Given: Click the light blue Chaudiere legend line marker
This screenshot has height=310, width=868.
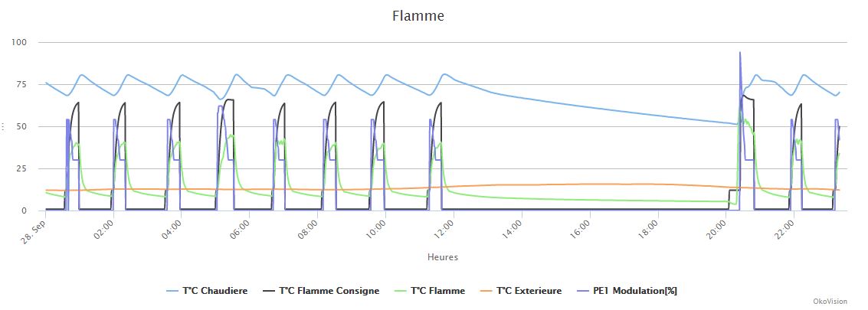Looking at the screenshot, I should (x=172, y=291).
